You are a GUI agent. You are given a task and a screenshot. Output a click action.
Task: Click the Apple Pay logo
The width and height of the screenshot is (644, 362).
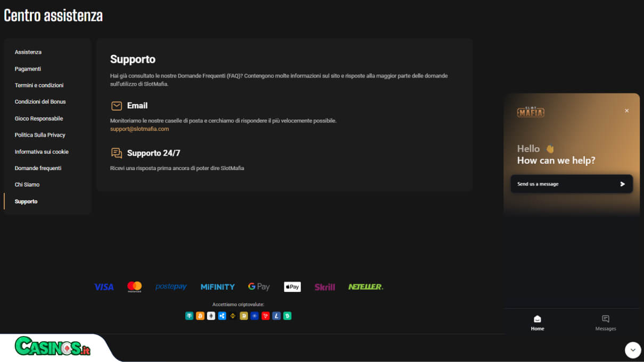pyautogui.click(x=292, y=287)
